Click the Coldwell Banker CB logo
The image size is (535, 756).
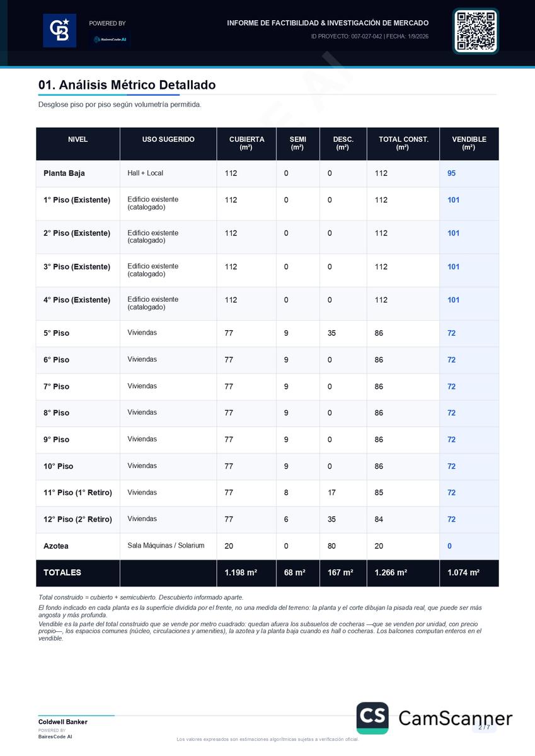59,31
